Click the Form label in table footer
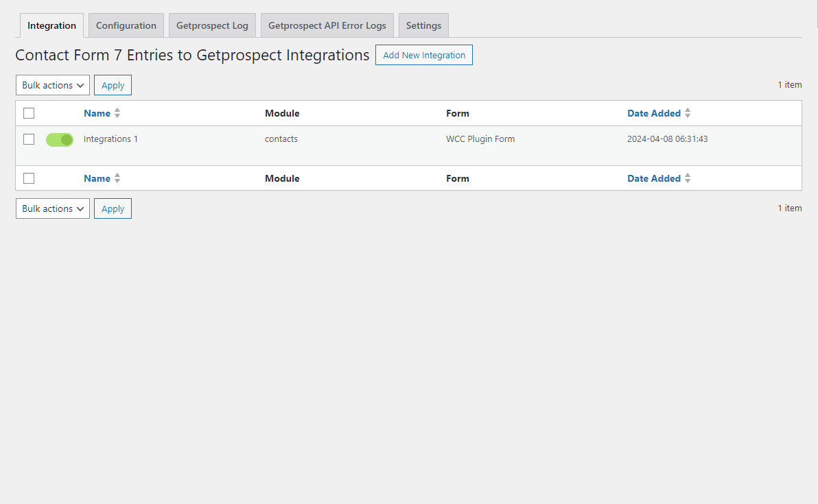818x504 pixels. point(458,178)
